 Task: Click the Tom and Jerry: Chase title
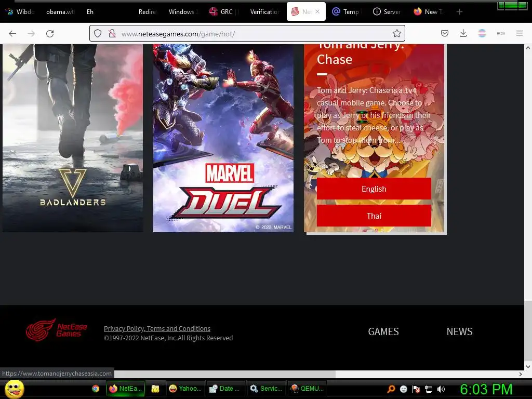tap(361, 54)
